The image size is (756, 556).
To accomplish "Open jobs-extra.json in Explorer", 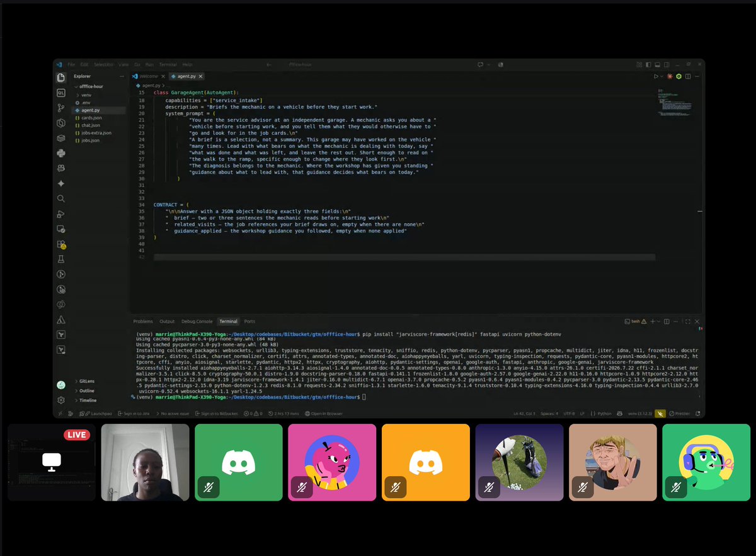I will click(96, 133).
